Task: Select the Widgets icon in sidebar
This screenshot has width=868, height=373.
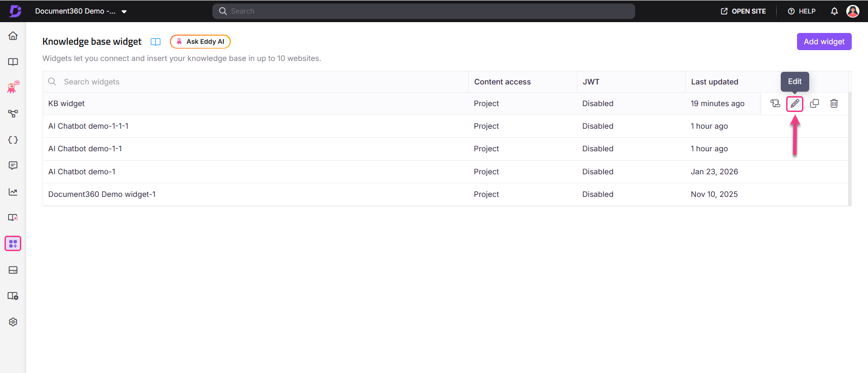Action: point(13,244)
